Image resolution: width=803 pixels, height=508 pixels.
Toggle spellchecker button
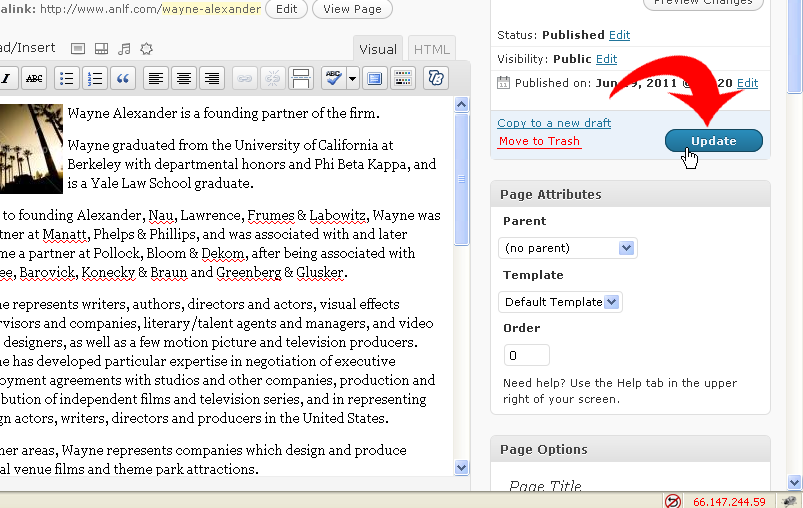coord(334,78)
